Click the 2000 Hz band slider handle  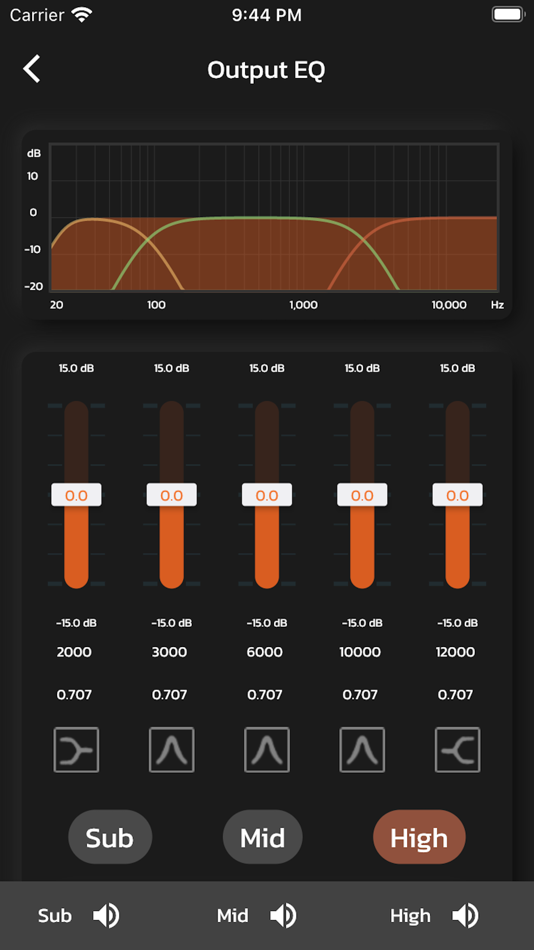[76, 495]
